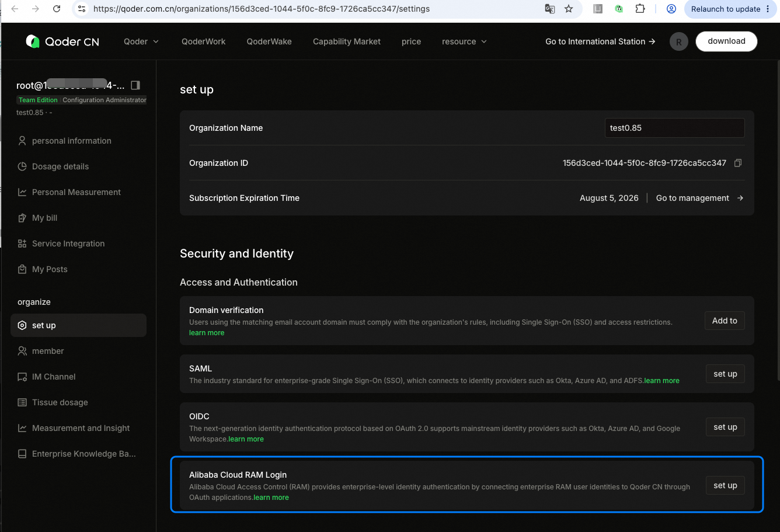Click the Qoder CN logo
780x532 pixels.
(x=62, y=41)
